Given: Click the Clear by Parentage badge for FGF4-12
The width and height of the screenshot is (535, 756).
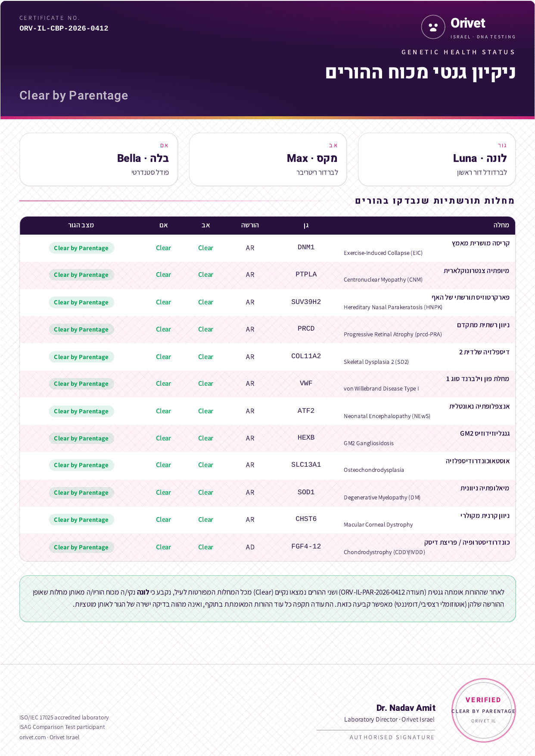Looking at the screenshot, I should [x=81, y=547].
